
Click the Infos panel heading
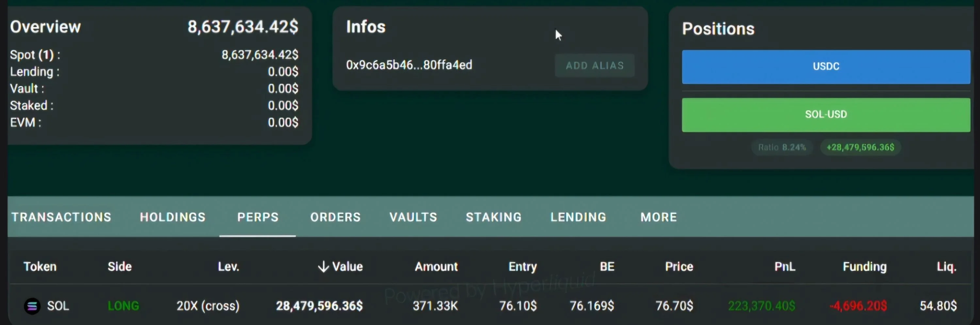(x=366, y=27)
